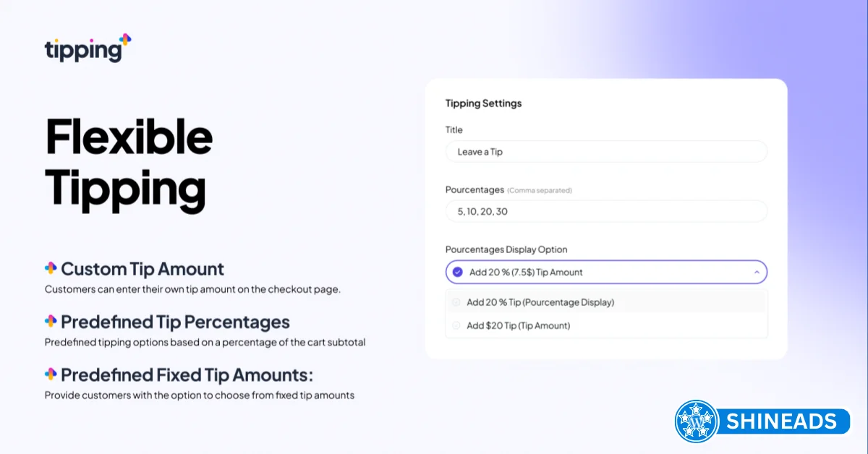Click the dropdown chevron arrow
The image size is (868, 454).
pos(757,273)
